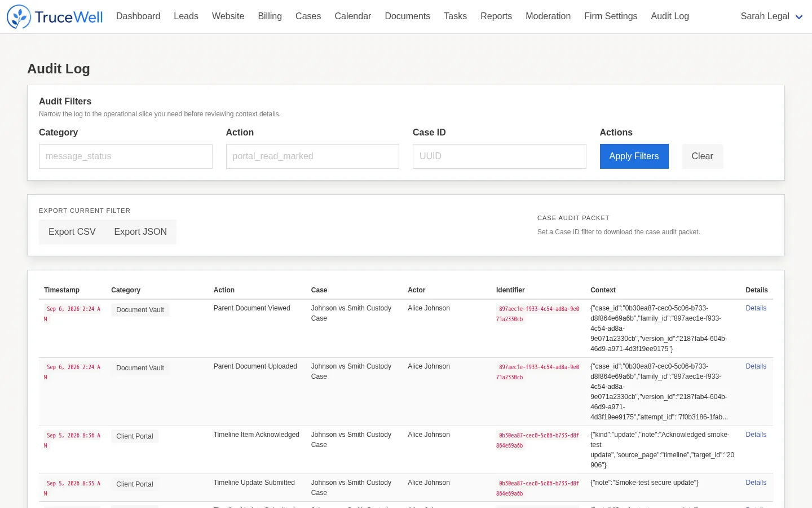Click the Smoke-test secure update context text
The height and width of the screenshot is (508, 812).
click(645, 483)
